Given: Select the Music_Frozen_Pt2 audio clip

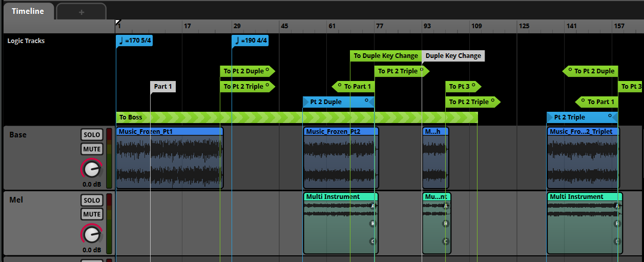Looking at the screenshot, I should pos(341,158).
